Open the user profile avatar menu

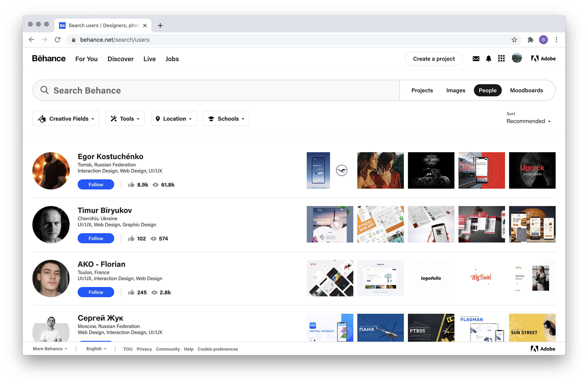coord(517,58)
